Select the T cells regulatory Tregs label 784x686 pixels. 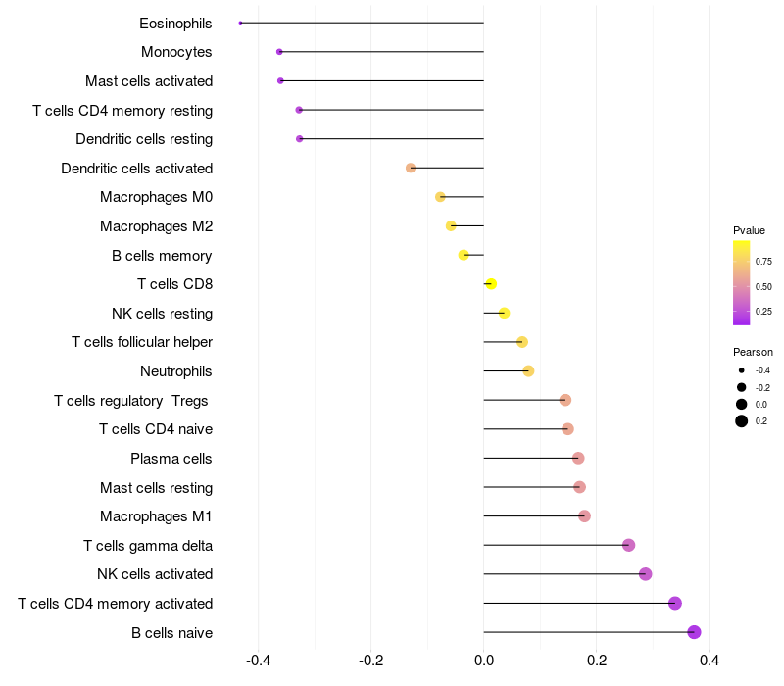(133, 400)
